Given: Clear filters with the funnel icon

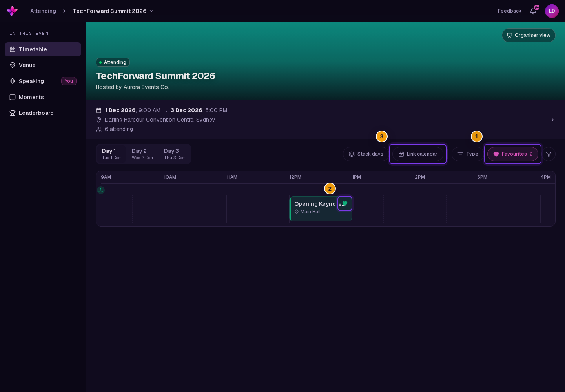Looking at the screenshot, I should click(549, 154).
